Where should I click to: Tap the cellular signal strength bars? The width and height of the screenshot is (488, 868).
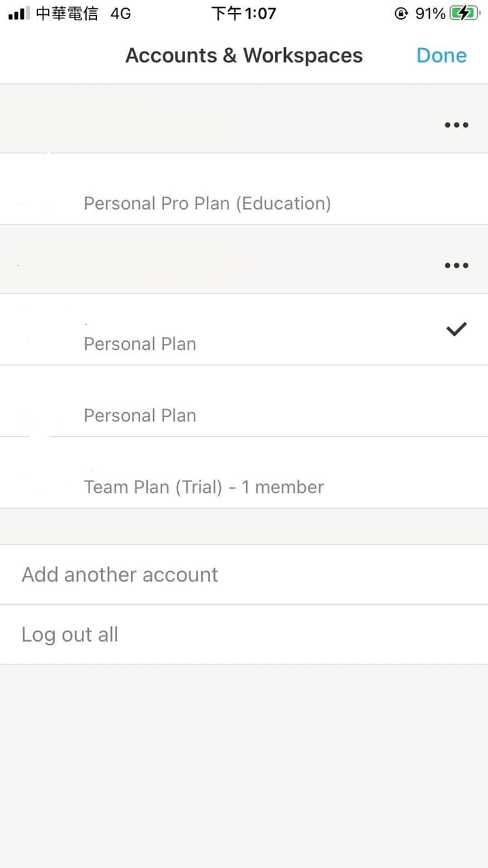(x=19, y=14)
